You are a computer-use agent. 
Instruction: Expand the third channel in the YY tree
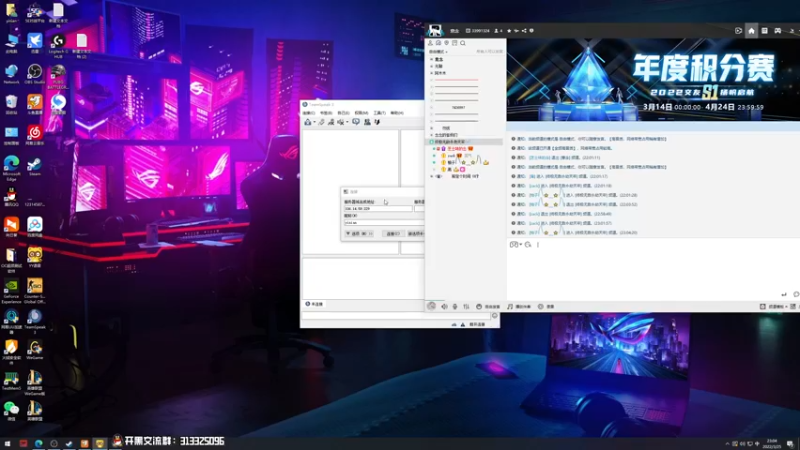point(432,73)
